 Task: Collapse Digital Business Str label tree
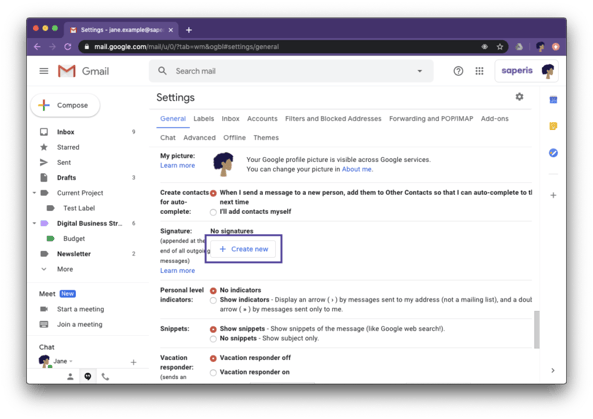(x=34, y=223)
